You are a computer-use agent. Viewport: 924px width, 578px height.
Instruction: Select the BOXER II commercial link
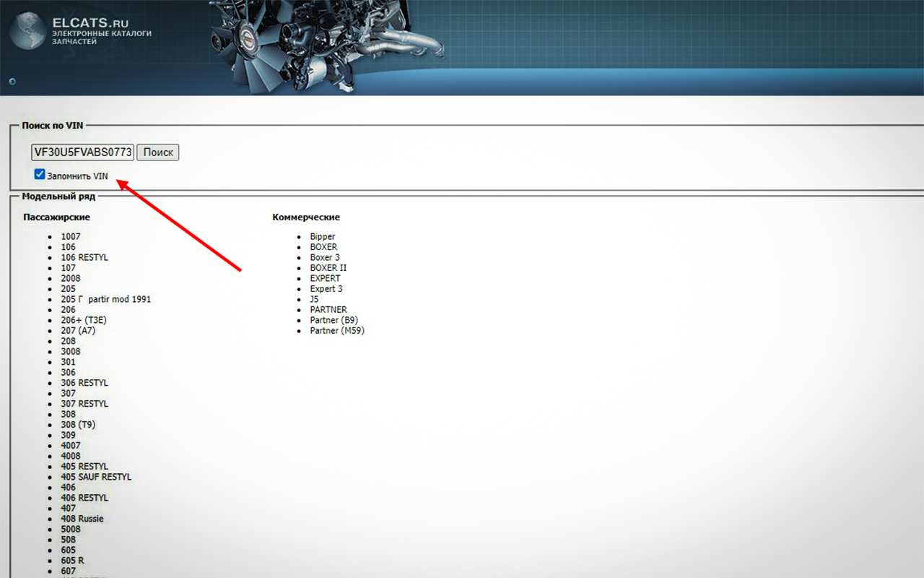point(328,268)
